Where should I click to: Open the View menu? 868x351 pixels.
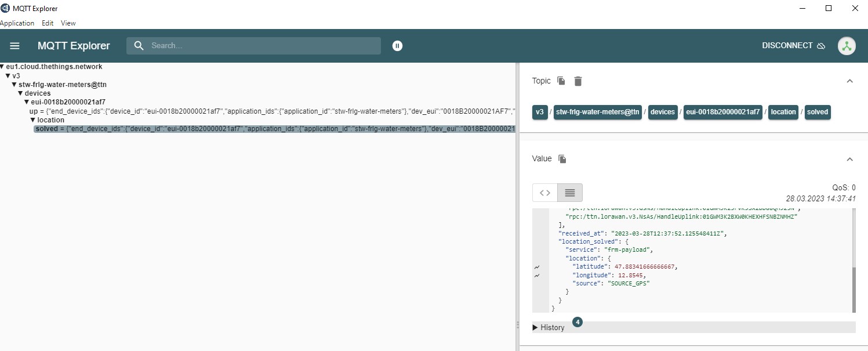pos(68,23)
